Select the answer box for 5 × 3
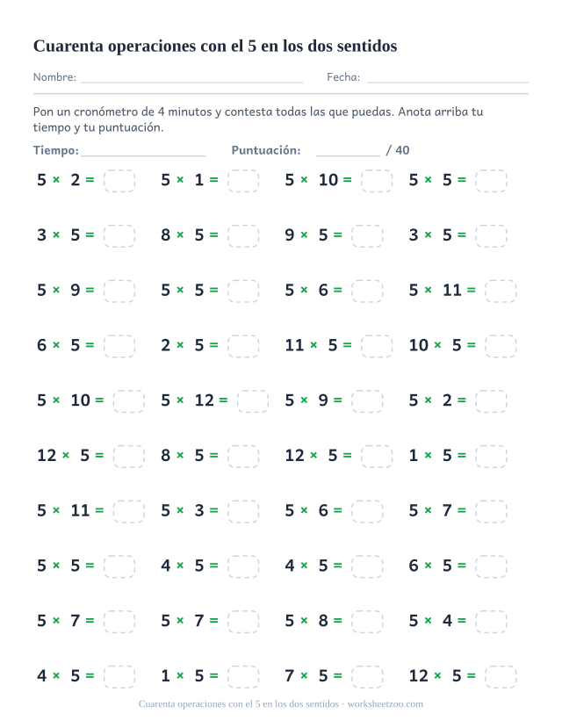Screen dimensions: 562x728 pos(243,511)
